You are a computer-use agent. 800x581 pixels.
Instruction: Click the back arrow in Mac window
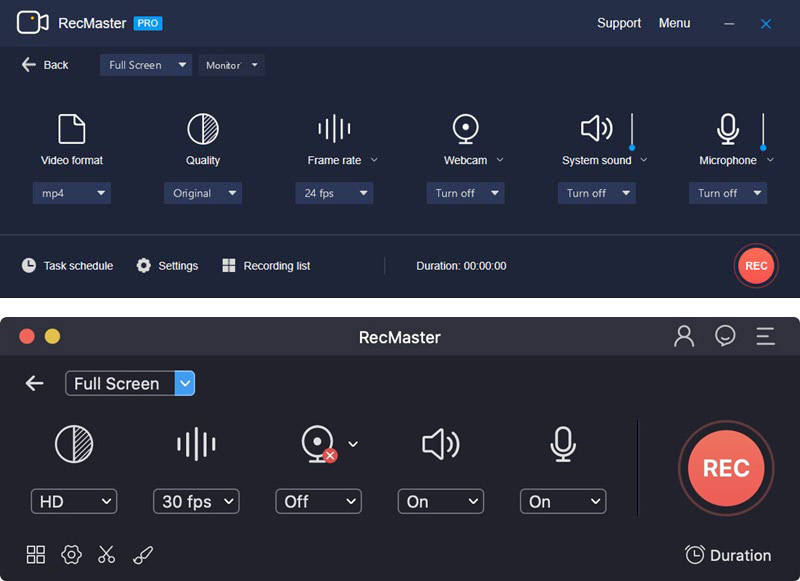[34, 383]
